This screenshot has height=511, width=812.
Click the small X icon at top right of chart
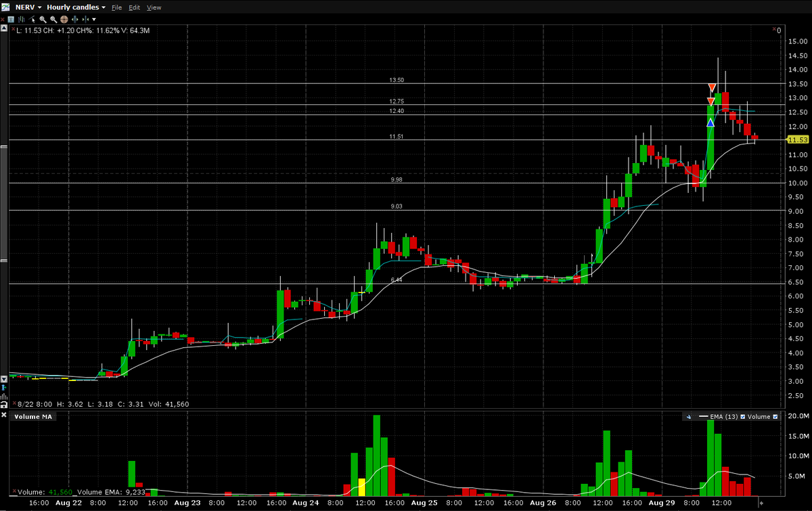pyautogui.click(x=774, y=29)
